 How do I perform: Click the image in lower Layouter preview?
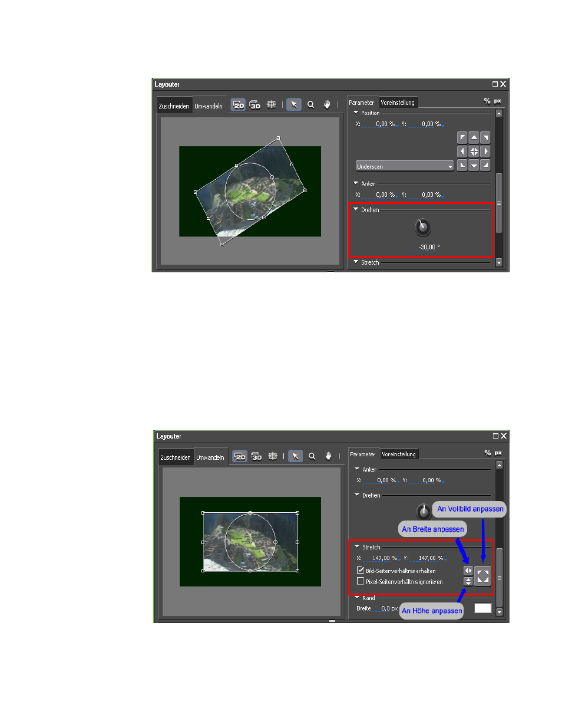pos(250,541)
